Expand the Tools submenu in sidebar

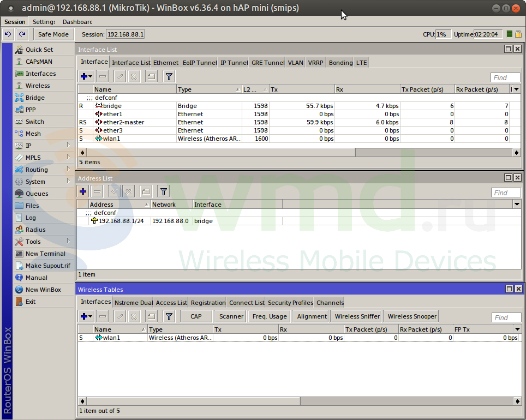pyautogui.click(x=68, y=241)
